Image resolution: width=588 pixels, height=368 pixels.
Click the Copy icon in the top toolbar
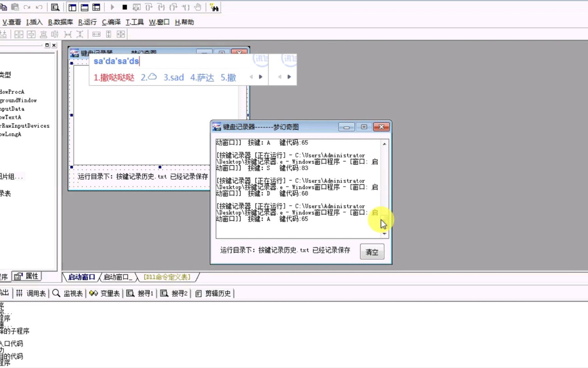pos(3,7)
